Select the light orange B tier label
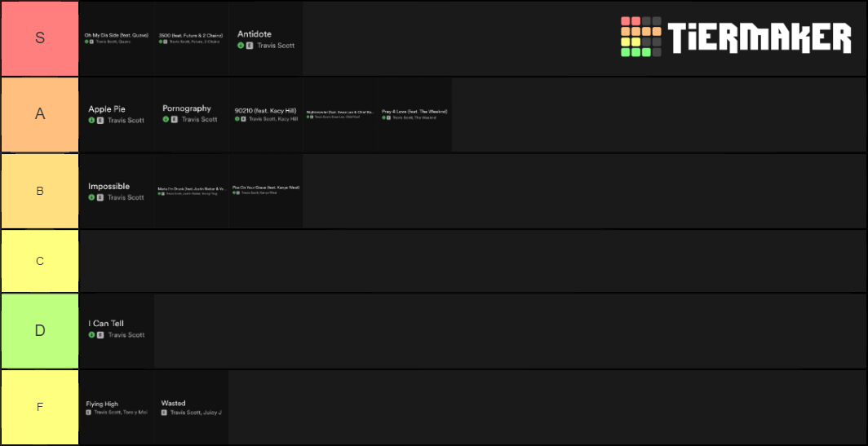 [40, 191]
